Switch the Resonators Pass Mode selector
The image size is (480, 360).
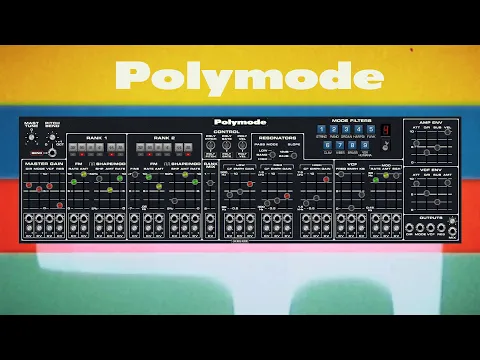pos(272,155)
